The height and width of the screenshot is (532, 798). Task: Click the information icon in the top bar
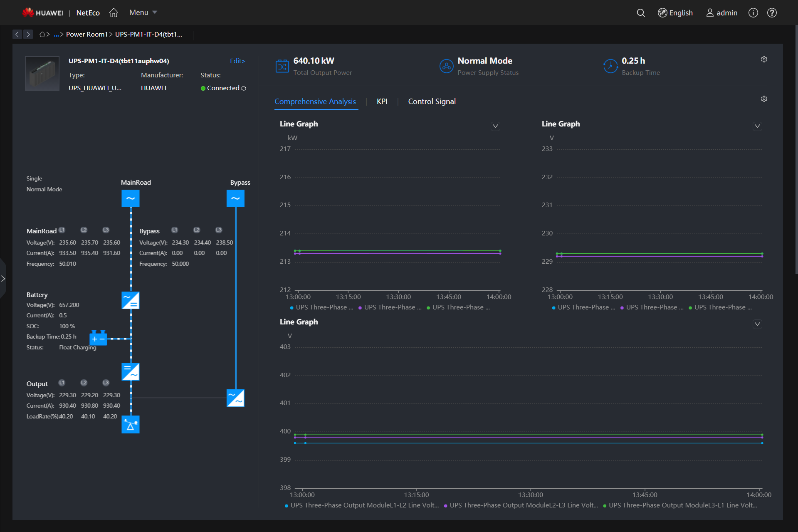[x=753, y=12]
